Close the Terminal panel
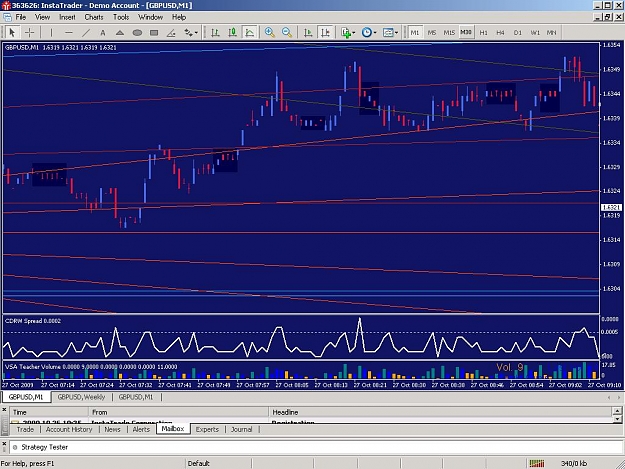 coord(4,410)
